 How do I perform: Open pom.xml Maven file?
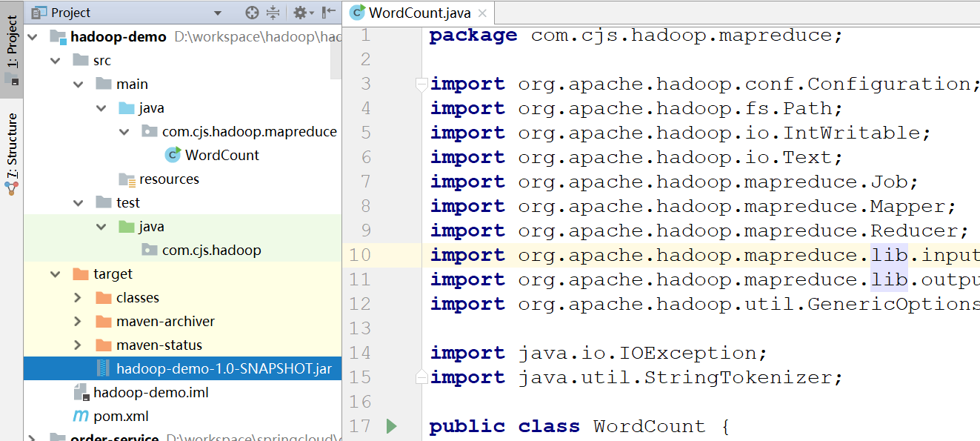tap(121, 416)
